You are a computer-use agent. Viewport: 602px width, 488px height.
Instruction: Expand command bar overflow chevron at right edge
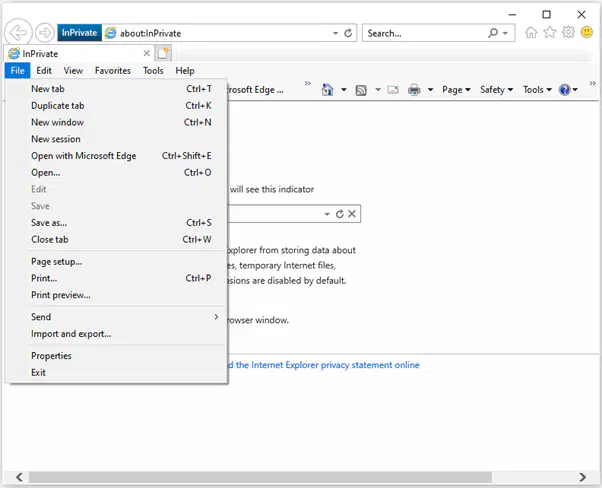(x=592, y=83)
